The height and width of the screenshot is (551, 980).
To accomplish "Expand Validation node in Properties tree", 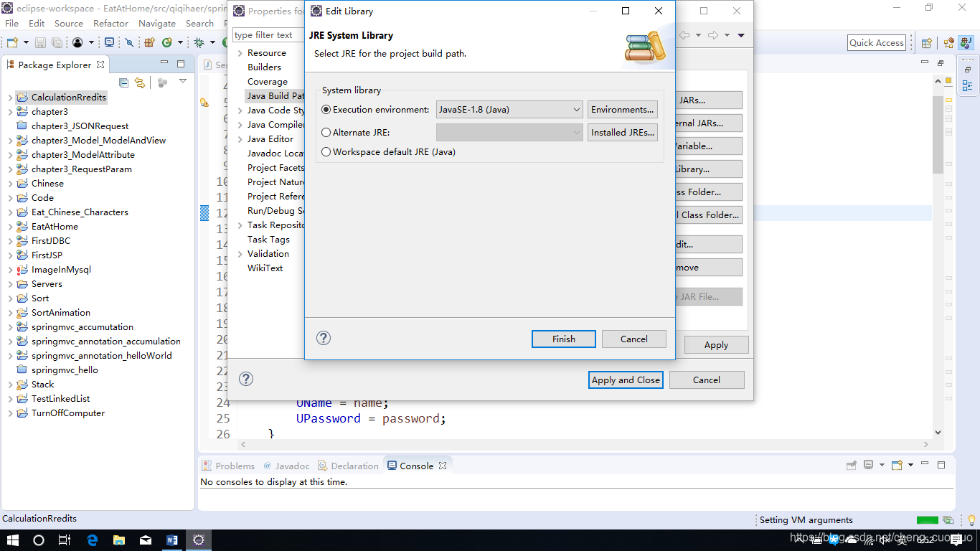I will pos(240,254).
